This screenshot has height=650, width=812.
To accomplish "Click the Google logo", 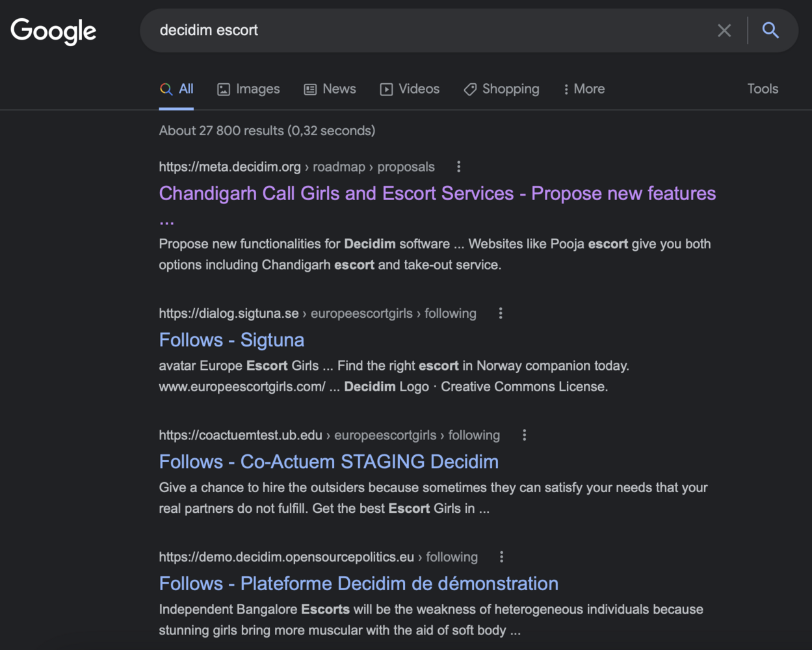I will click(x=53, y=31).
